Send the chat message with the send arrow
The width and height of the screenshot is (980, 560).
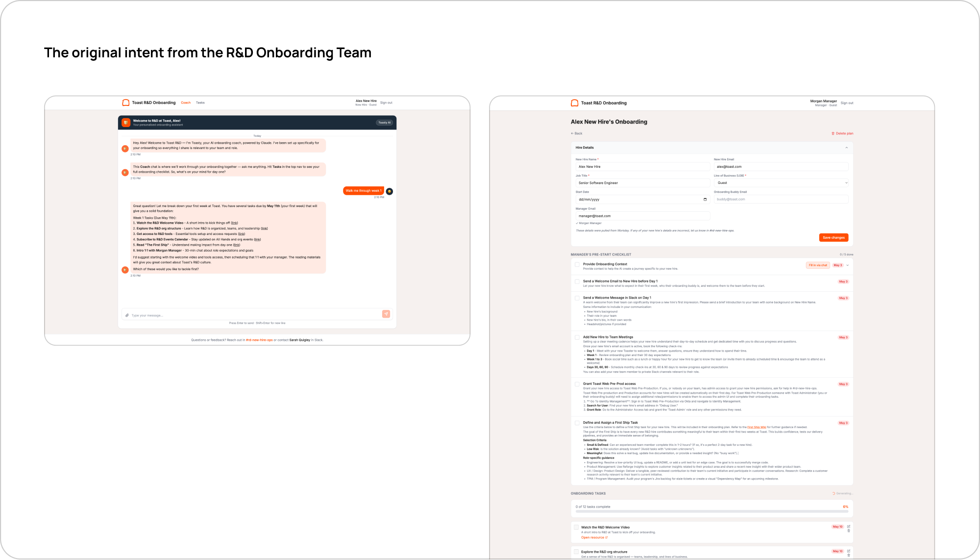[386, 314]
